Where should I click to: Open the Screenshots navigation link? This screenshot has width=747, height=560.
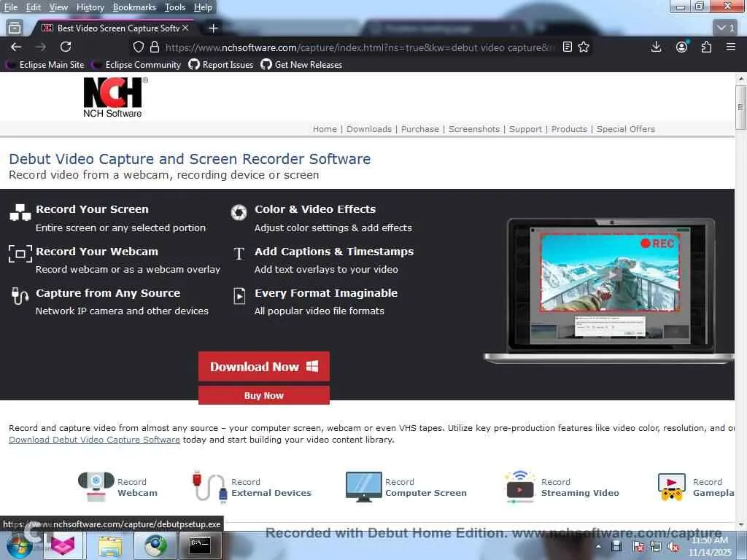474,129
